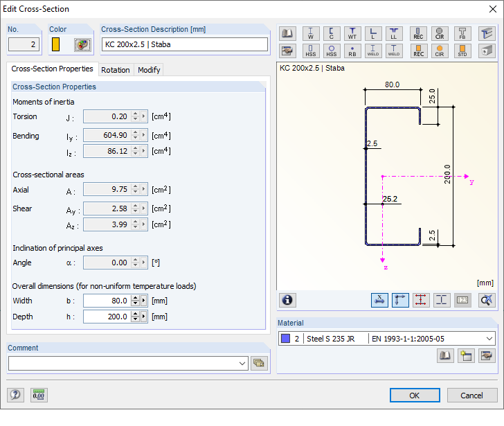Open the Material dropdown for Steel S 235 JR
Screen dimensions: 504x426
[489, 339]
